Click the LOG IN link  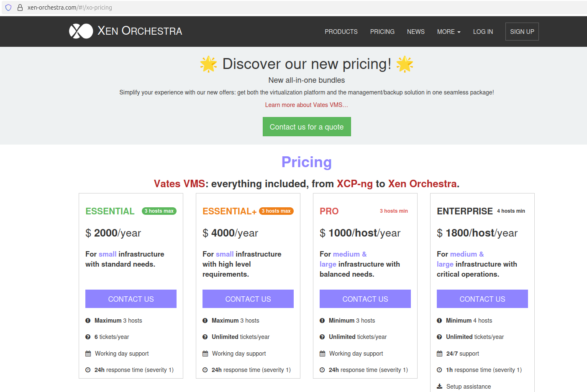(483, 32)
